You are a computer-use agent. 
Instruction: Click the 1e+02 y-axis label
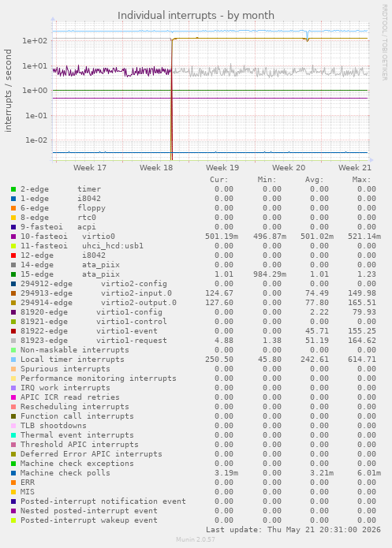click(x=35, y=41)
